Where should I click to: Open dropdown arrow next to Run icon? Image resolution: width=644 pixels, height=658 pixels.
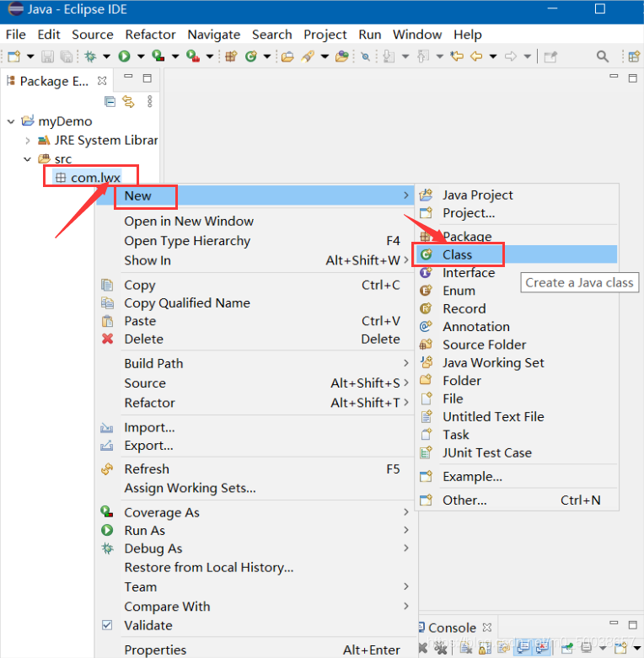141,56
